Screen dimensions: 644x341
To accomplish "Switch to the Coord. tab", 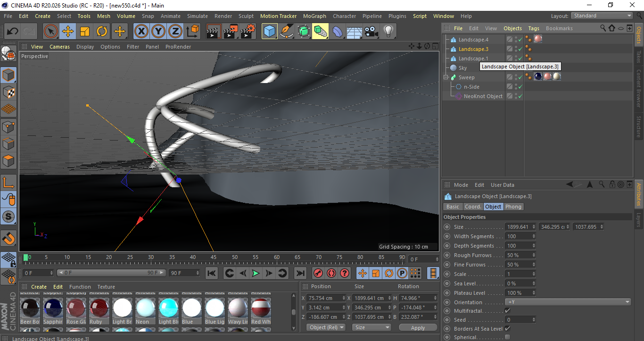I will tap(473, 207).
